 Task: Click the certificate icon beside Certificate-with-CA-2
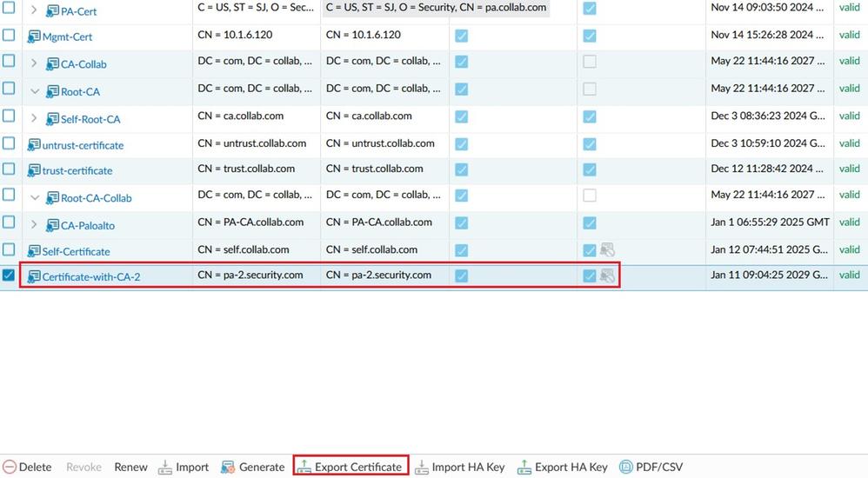point(34,276)
